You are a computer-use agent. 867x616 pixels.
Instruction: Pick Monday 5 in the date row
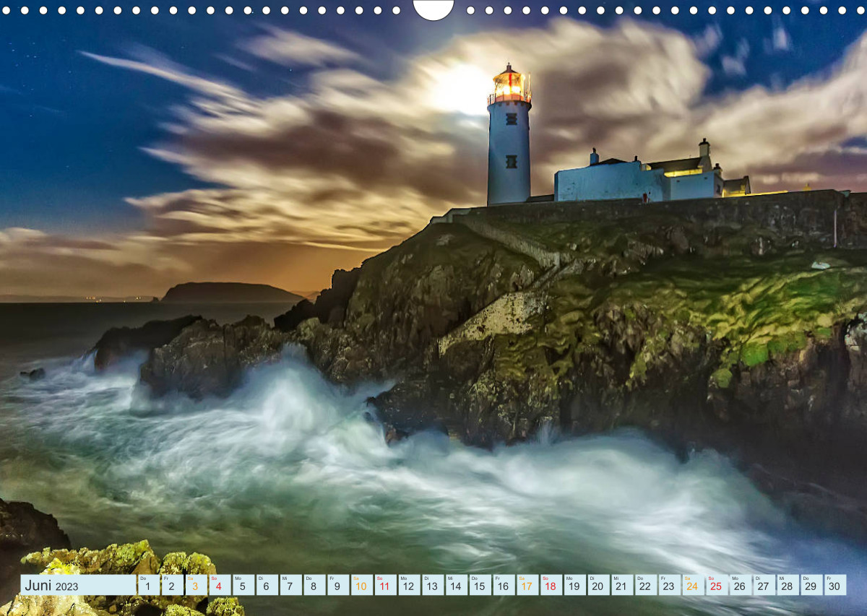(243, 585)
